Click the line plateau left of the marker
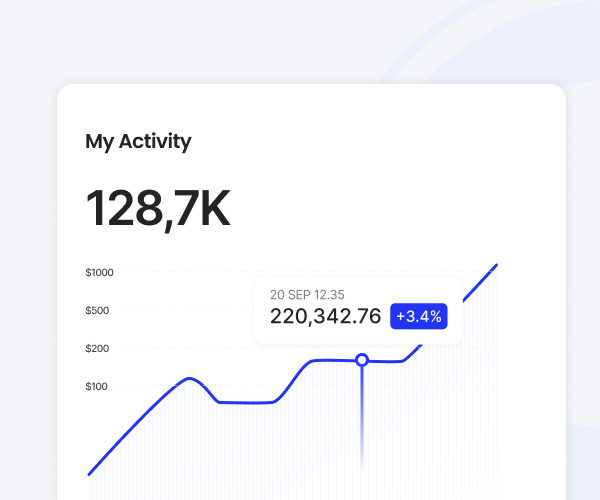The image size is (600, 500). coord(330,360)
